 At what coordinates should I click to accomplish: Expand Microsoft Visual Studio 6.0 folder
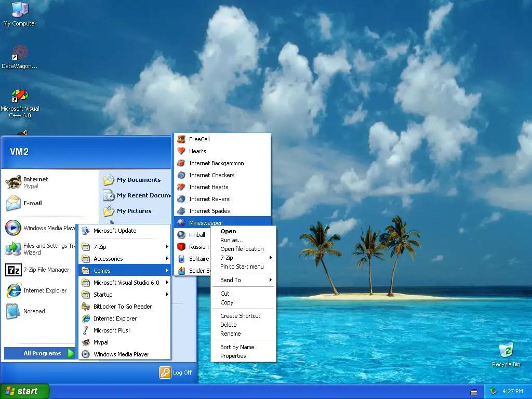(125, 282)
